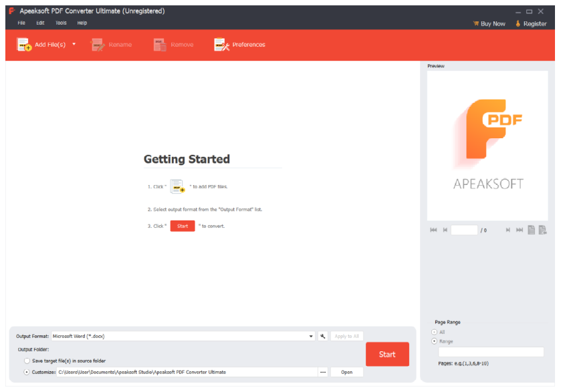Screen dimensions: 561x392
Task: Go to previous page in preview
Action: 445,230
